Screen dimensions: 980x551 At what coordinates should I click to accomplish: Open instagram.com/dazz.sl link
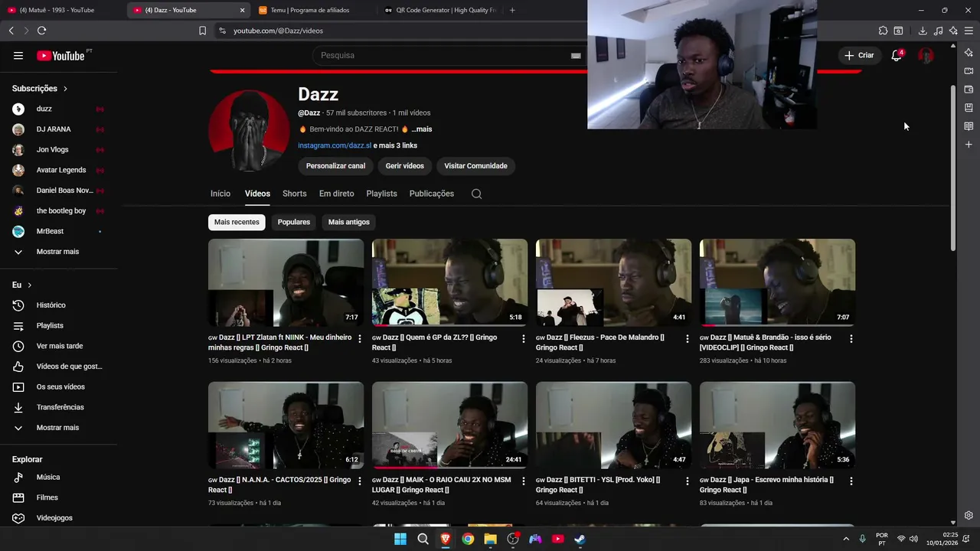click(x=335, y=145)
